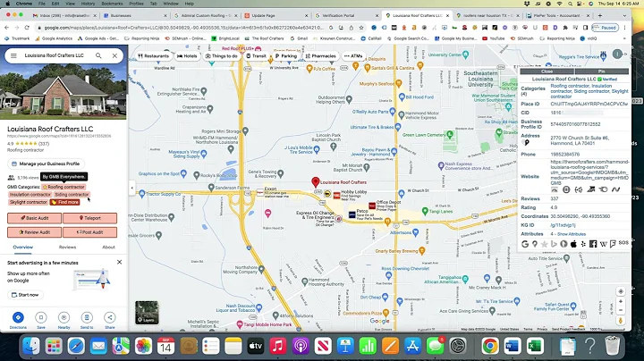Zoom in on the map with plus
The height and width of the screenshot is (361, 644).
point(621,301)
